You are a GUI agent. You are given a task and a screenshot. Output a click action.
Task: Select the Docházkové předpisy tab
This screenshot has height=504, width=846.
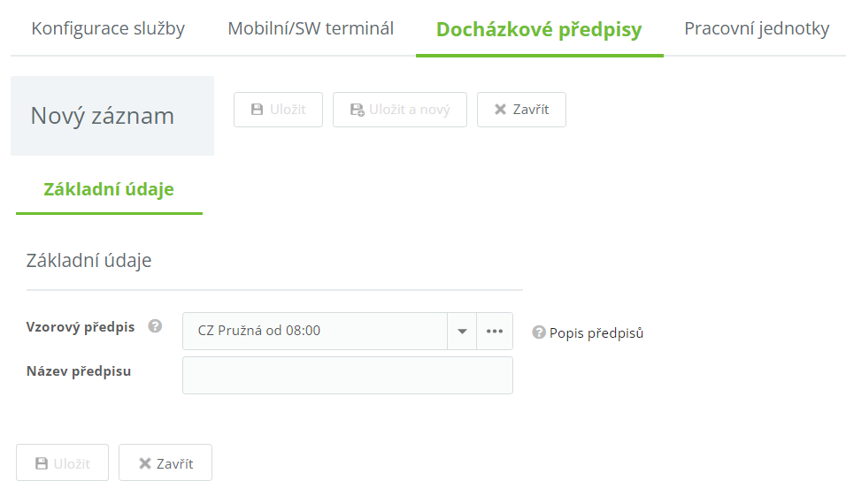tap(539, 29)
